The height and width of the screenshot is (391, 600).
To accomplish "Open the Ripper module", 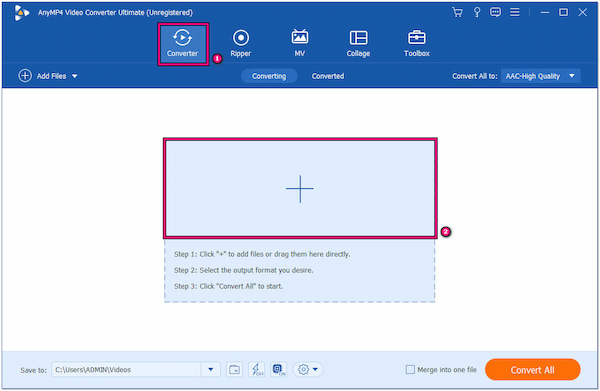I will [x=241, y=43].
